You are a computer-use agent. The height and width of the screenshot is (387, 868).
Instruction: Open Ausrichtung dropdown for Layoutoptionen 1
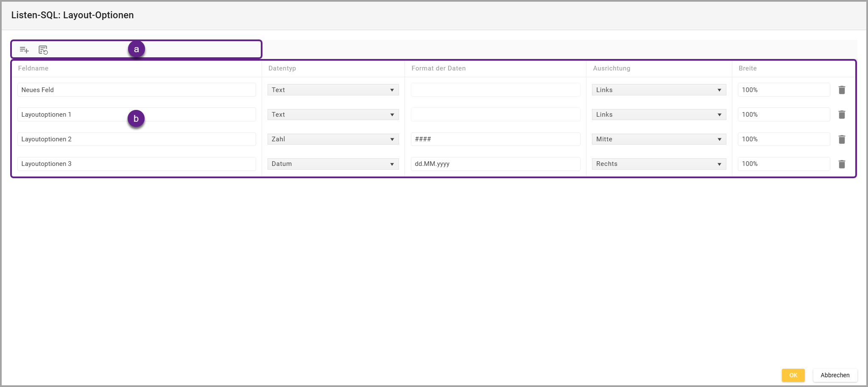click(x=659, y=115)
